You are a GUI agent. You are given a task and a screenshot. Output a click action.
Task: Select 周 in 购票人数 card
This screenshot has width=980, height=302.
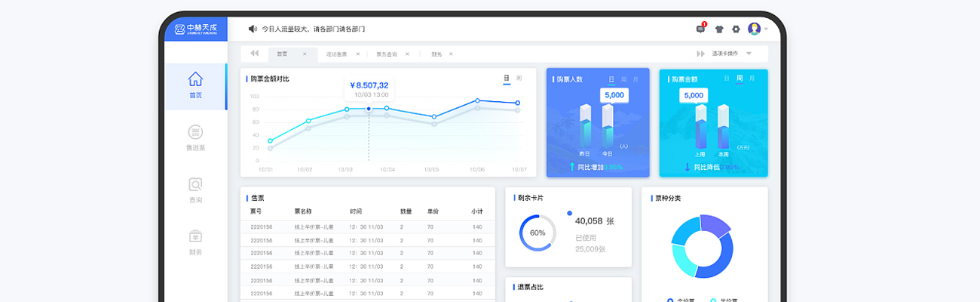tap(624, 79)
